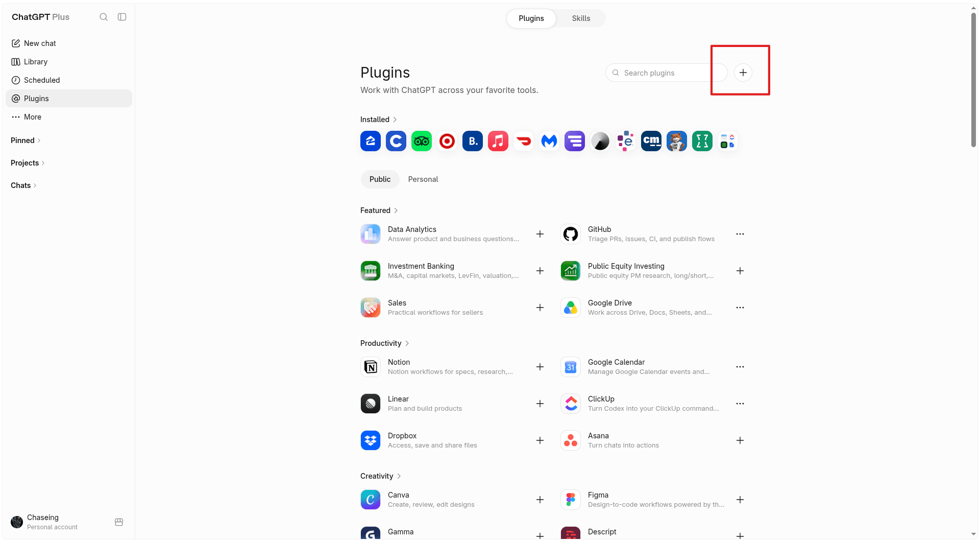Open Scheduled in the sidebar
Image resolution: width=980 pixels, height=541 pixels.
click(69, 80)
